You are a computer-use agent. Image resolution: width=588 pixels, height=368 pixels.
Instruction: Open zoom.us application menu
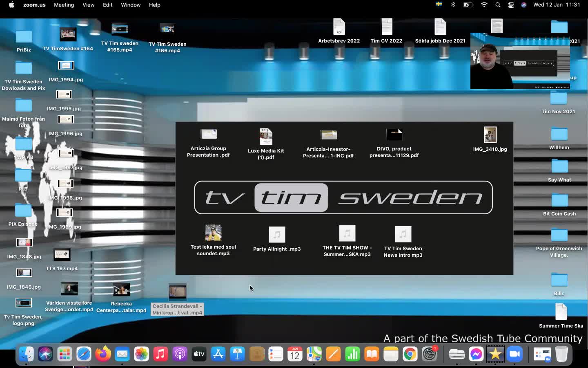pos(34,5)
